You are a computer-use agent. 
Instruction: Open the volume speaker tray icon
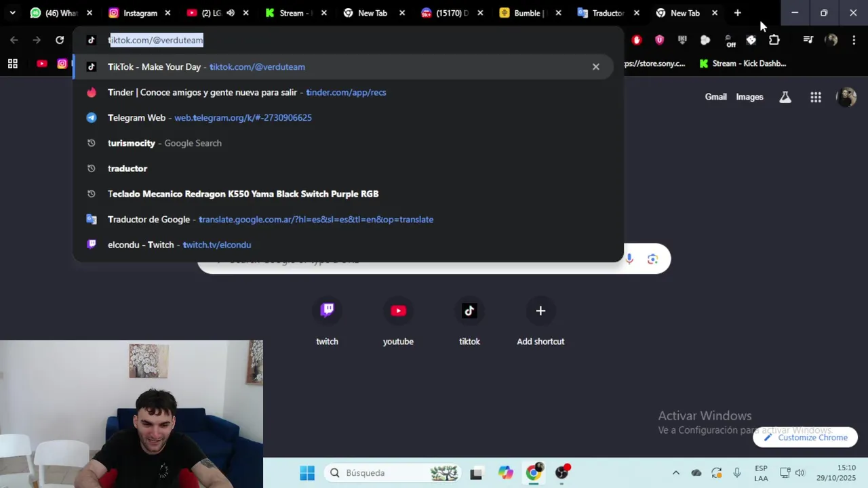tap(800, 473)
